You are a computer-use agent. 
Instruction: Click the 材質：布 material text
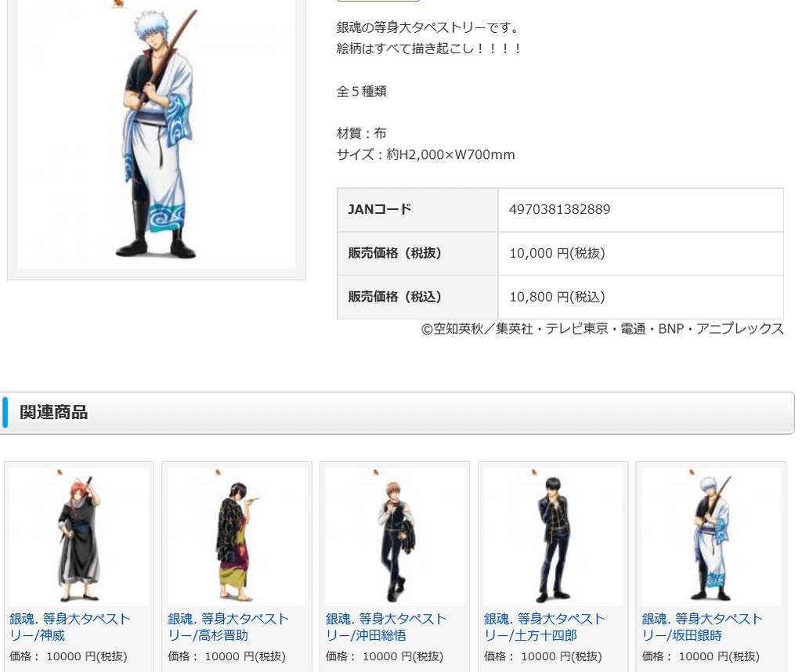tap(362, 133)
